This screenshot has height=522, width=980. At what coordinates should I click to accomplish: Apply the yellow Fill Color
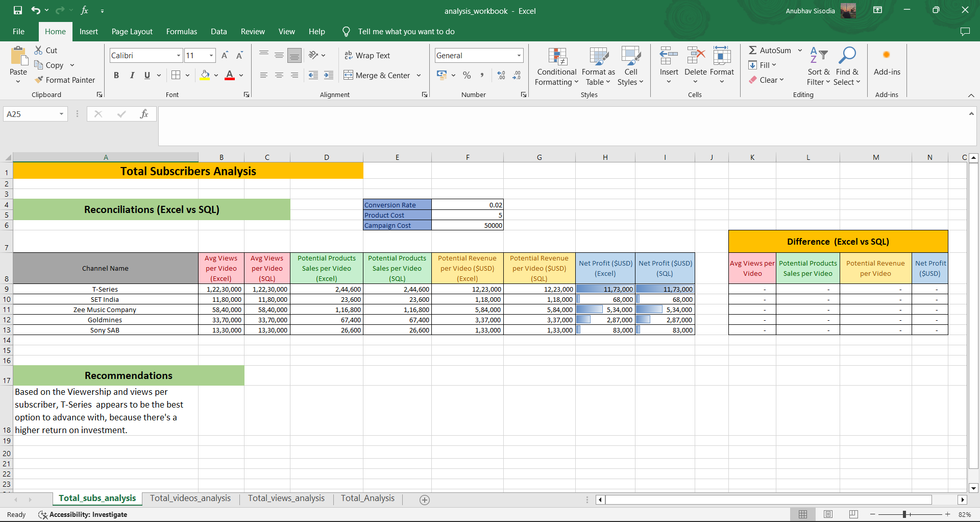coord(205,75)
